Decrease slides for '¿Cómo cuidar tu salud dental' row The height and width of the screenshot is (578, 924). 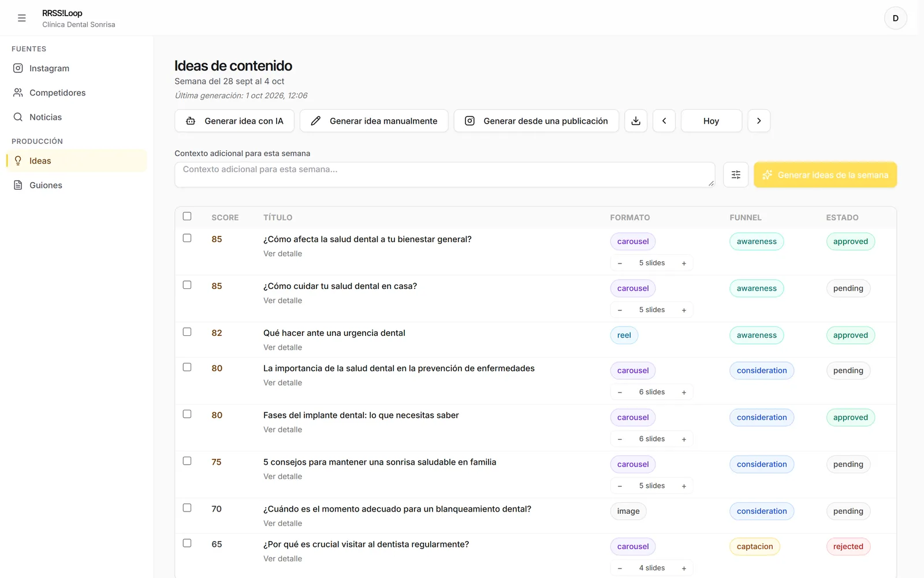tap(620, 310)
